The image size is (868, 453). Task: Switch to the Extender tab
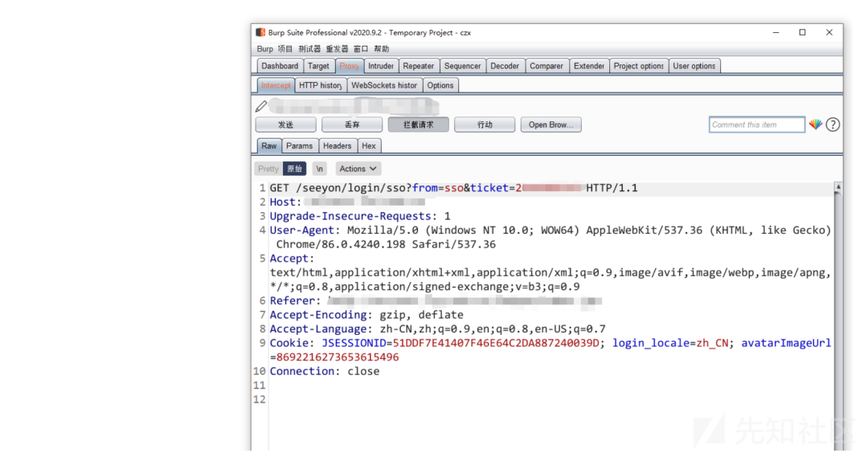click(589, 66)
